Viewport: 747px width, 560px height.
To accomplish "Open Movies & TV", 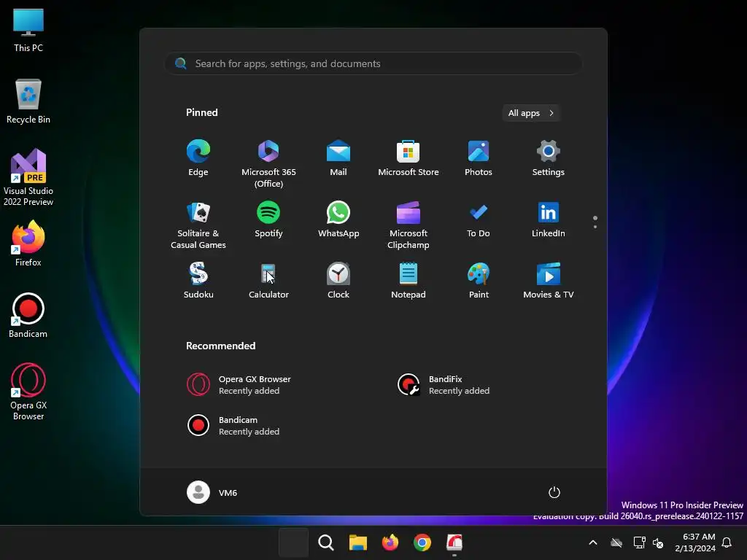I will pos(549,281).
